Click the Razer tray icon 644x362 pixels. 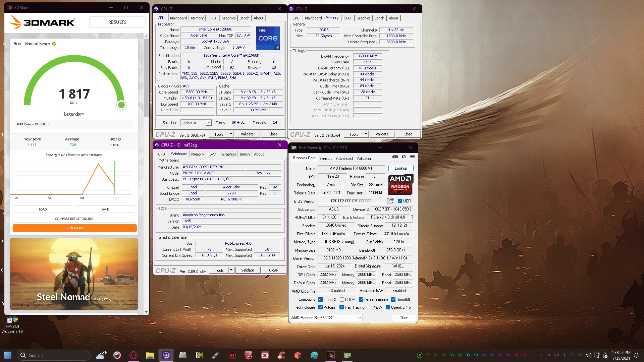pyautogui.click(x=419, y=355)
